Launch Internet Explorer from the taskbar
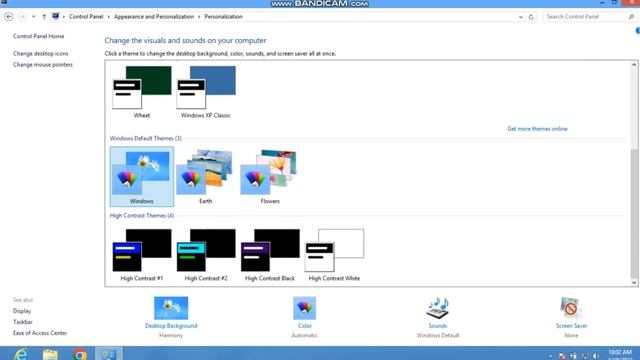640x360 pixels. [x=20, y=353]
